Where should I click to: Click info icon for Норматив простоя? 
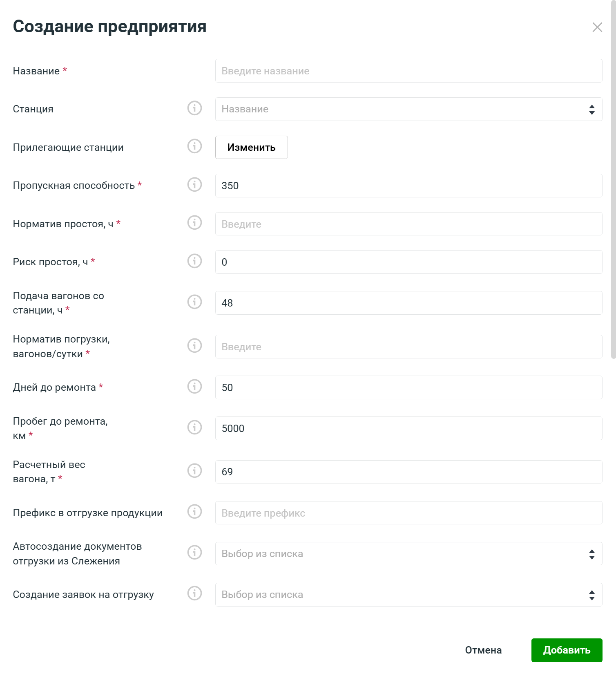(x=194, y=223)
